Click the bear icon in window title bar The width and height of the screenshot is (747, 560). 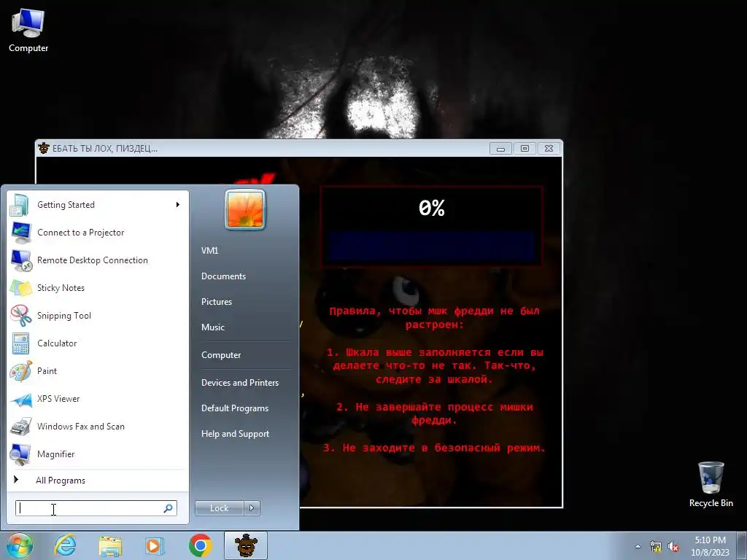(x=44, y=148)
